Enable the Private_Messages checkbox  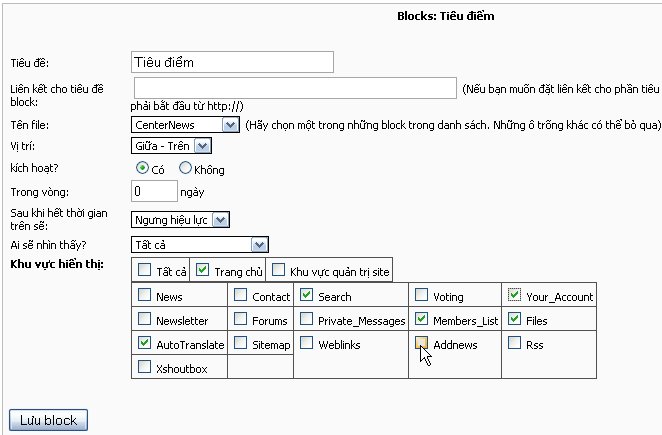point(307,318)
